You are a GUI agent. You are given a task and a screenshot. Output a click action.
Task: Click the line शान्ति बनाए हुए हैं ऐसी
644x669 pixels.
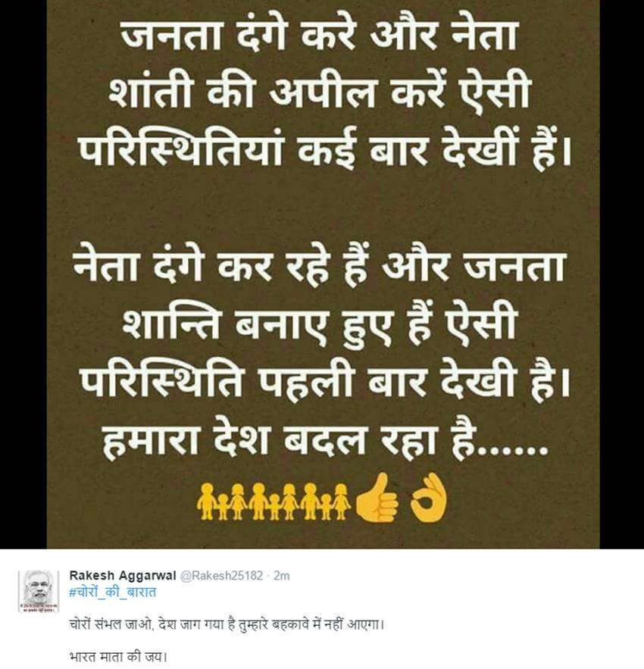pyautogui.click(x=320, y=325)
